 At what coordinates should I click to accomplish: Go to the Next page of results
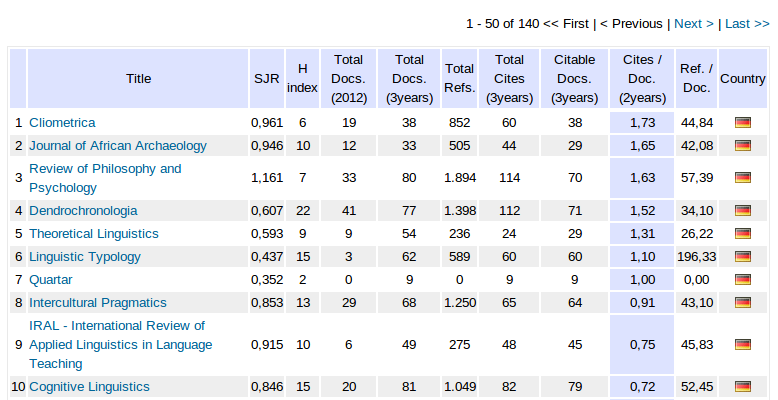click(x=694, y=24)
